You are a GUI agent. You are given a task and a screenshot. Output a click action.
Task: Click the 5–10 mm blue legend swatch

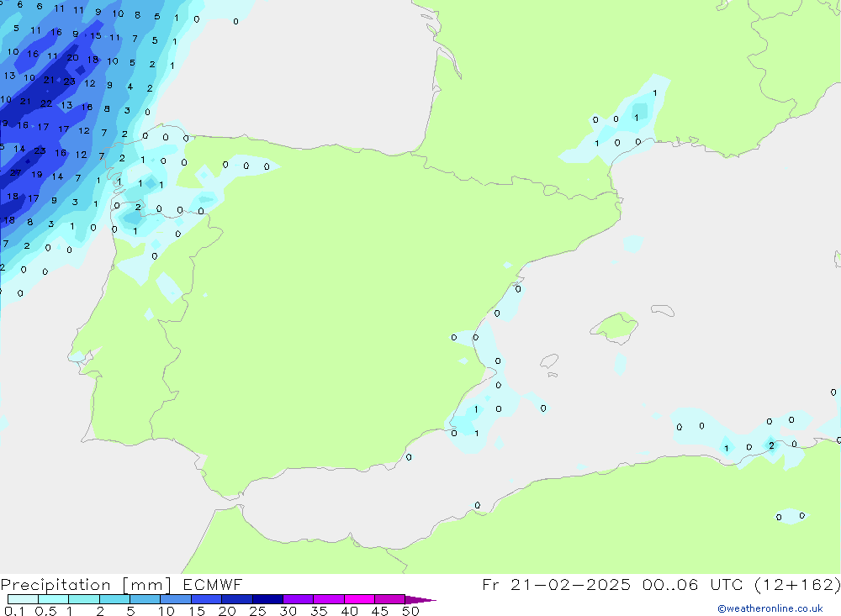click(x=145, y=599)
